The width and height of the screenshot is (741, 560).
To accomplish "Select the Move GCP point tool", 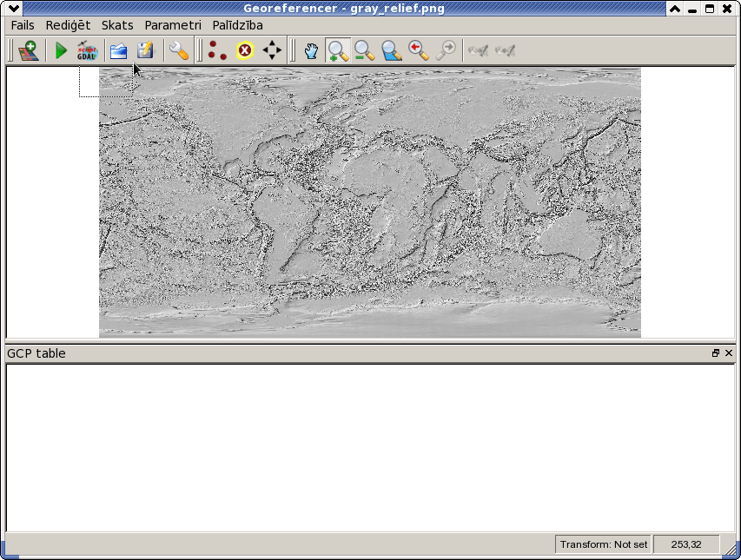I will [x=272, y=50].
